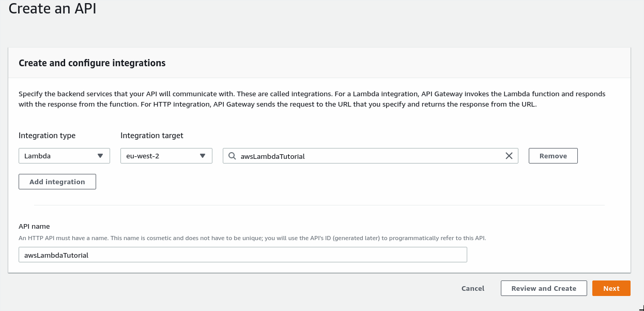
Task: Click the magnifier icon in function search
Action: click(232, 156)
